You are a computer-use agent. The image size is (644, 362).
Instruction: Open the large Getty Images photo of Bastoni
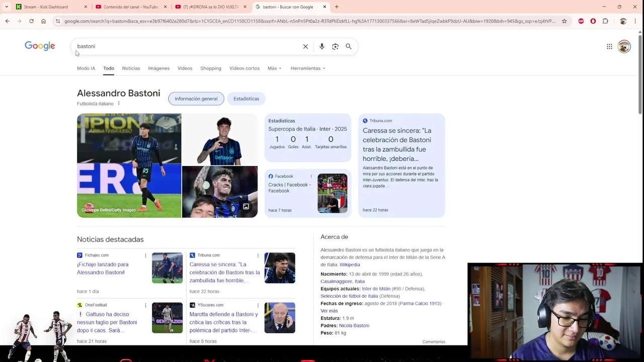point(129,165)
